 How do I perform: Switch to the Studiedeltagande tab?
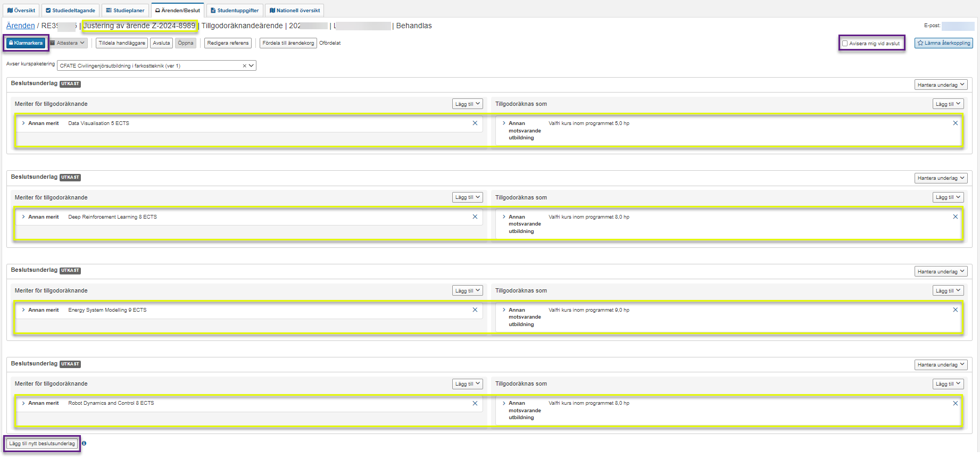pos(70,10)
